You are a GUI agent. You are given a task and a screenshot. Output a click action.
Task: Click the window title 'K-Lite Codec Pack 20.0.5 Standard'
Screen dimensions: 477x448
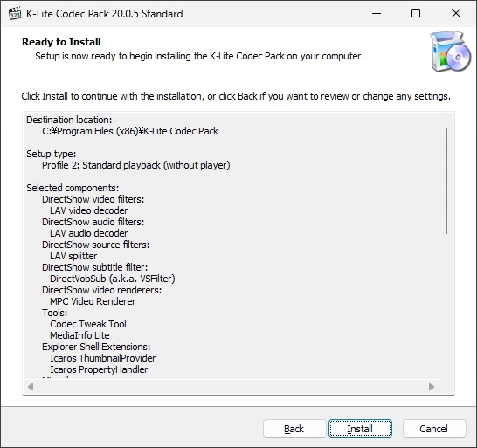105,14
